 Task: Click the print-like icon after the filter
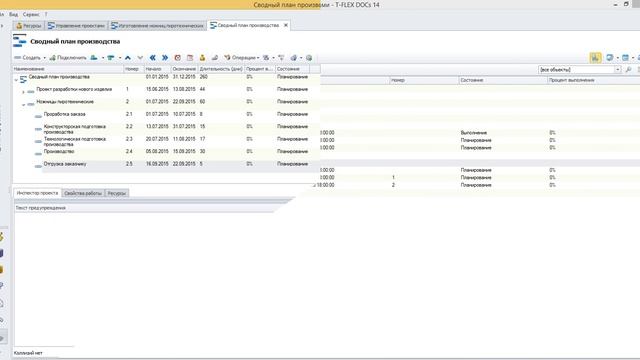pos(293,58)
